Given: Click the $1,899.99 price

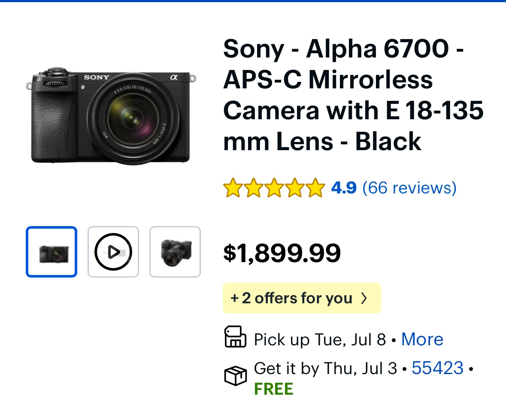Looking at the screenshot, I should [282, 253].
